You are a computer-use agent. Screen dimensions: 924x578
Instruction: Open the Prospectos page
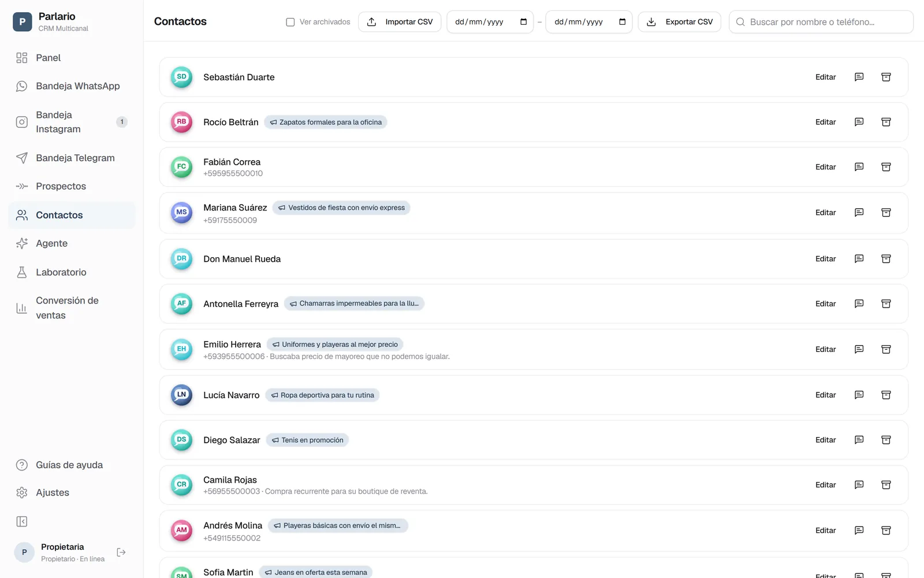click(x=72, y=186)
